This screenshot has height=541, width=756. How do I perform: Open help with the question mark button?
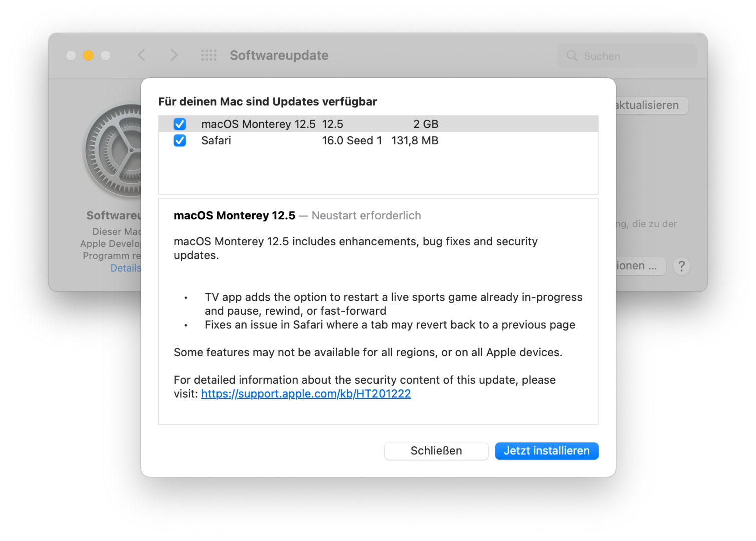point(681,266)
